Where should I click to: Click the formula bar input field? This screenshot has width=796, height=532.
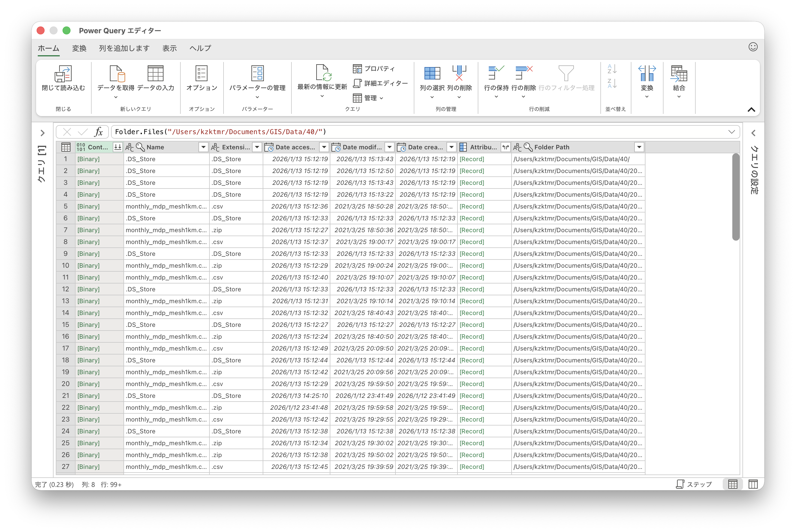coord(407,132)
